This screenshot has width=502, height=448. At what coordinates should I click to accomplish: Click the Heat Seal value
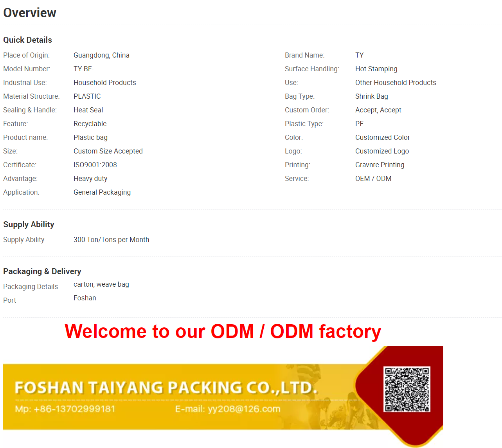coord(88,110)
